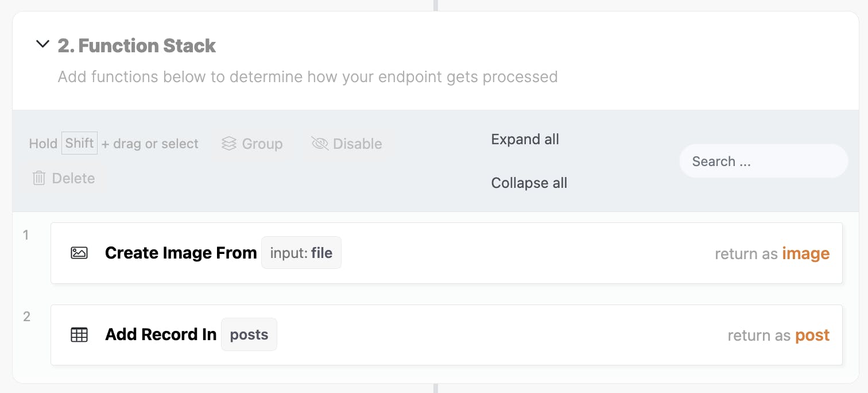The height and width of the screenshot is (393, 868).
Task: Click the 2. Function Stack heading
Action: 137,45
